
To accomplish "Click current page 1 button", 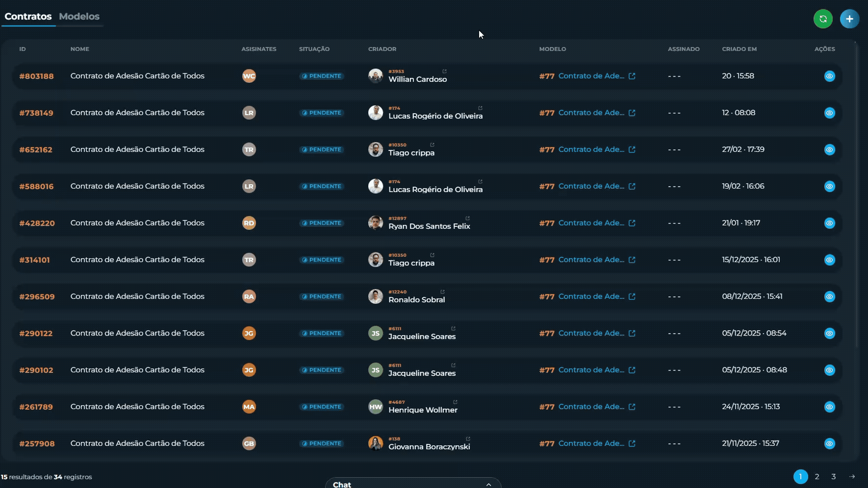I will (800, 476).
